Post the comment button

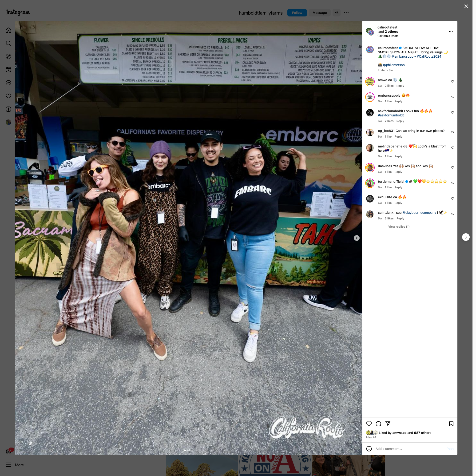click(450, 449)
